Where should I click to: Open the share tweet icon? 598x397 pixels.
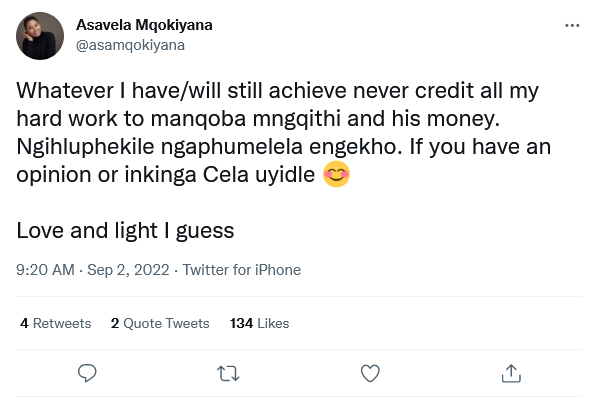coord(511,373)
